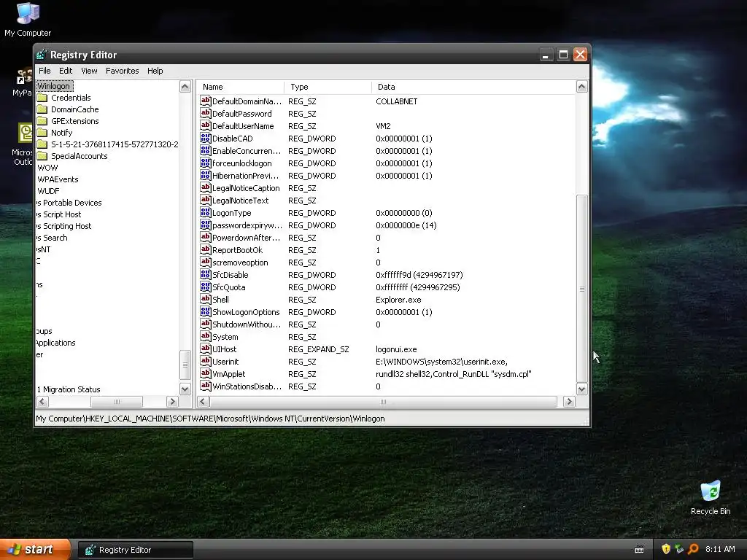Sort by the Type column header

[x=328, y=87]
